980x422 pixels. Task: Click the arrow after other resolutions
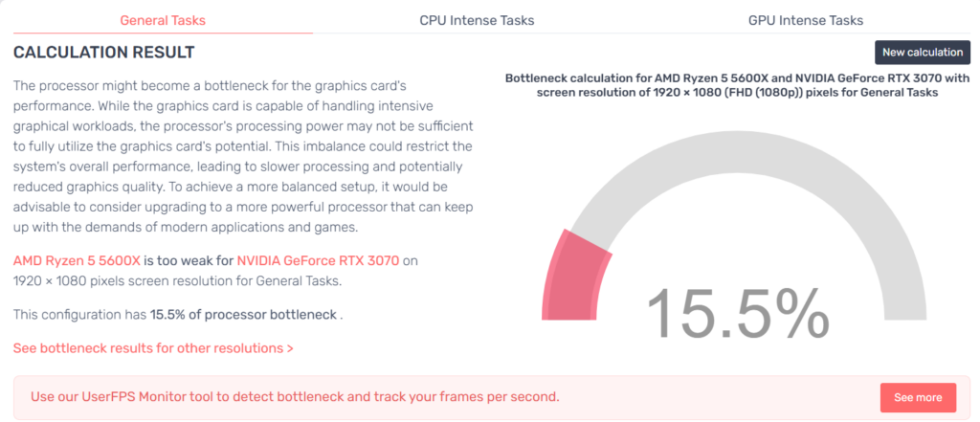click(289, 347)
